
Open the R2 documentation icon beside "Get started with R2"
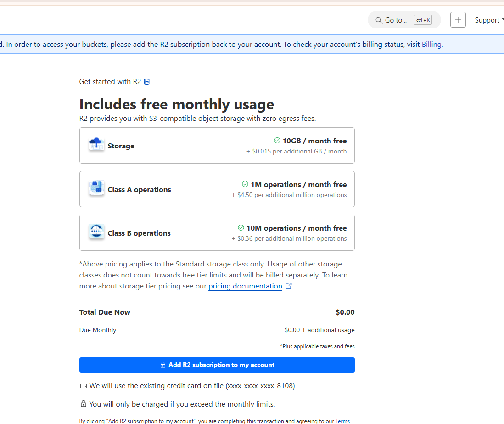pos(146,81)
